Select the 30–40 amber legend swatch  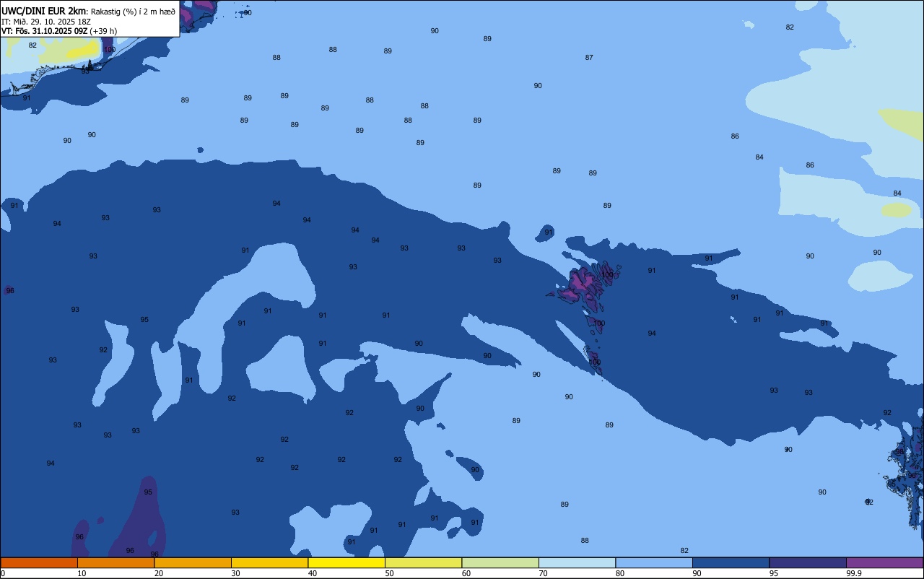tap(269, 562)
